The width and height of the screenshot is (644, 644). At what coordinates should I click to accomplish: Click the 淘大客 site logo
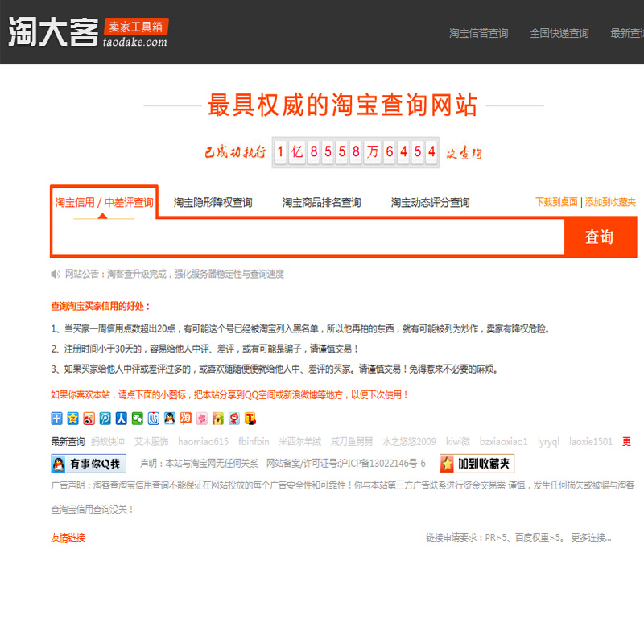point(53,31)
